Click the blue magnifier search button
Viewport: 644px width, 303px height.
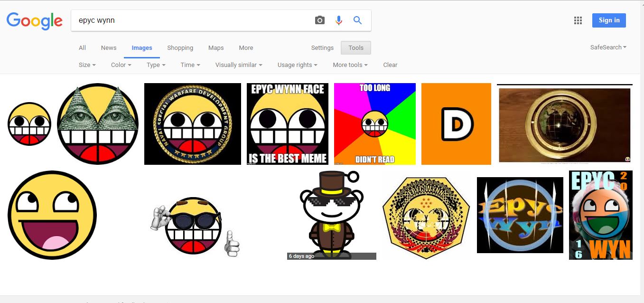(x=357, y=20)
